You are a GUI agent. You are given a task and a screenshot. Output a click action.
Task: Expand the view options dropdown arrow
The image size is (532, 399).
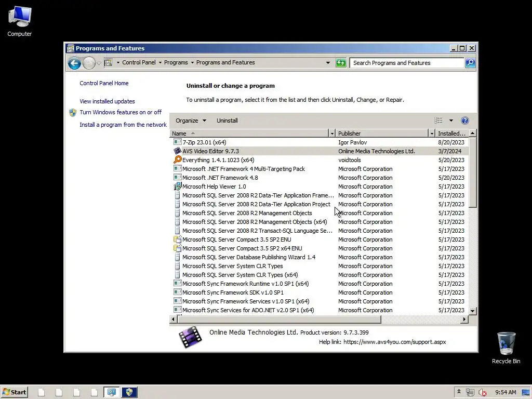coord(451,121)
